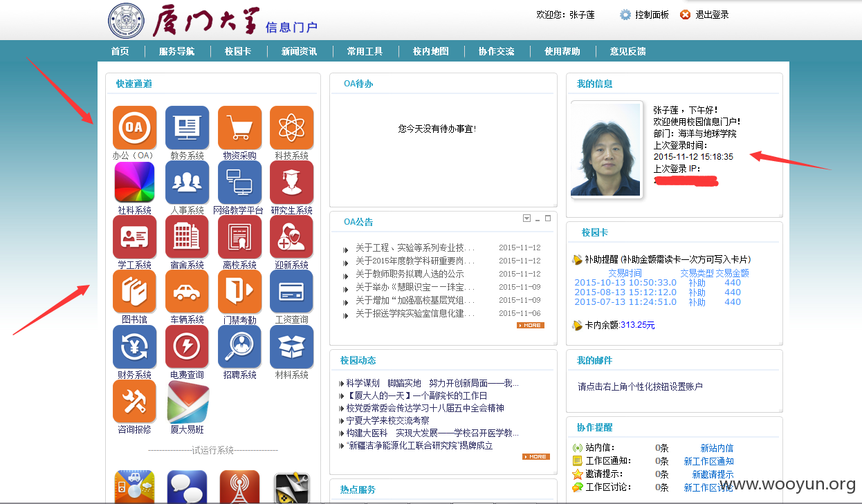Open the 教务系统 academic affairs icon
This screenshot has width=862, height=504.
coord(187,127)
